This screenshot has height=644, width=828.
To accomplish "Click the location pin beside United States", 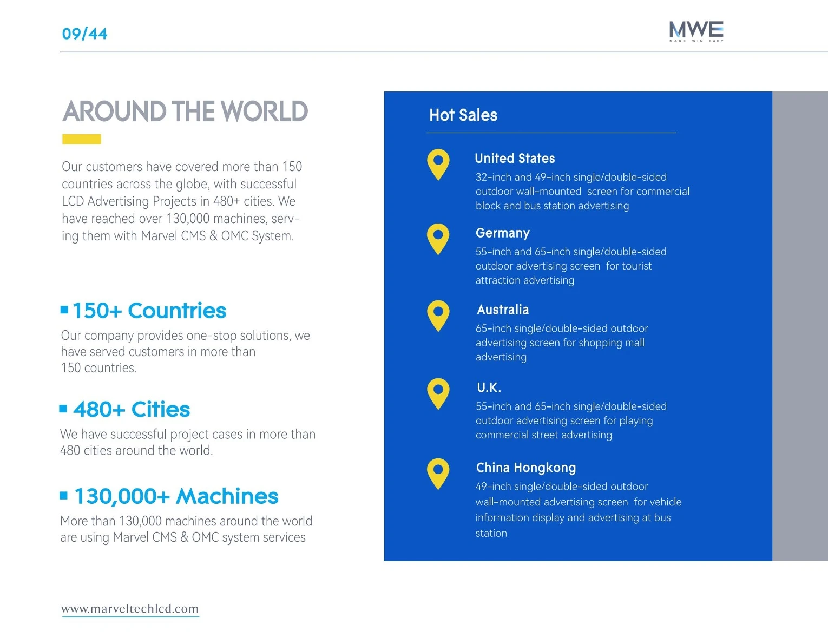I will click(438, 165).
